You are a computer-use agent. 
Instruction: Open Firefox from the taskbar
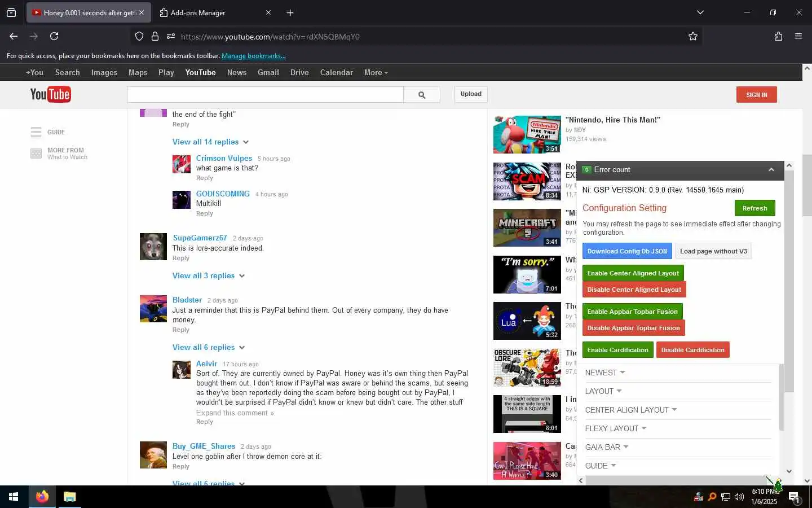tap(42, 497)
